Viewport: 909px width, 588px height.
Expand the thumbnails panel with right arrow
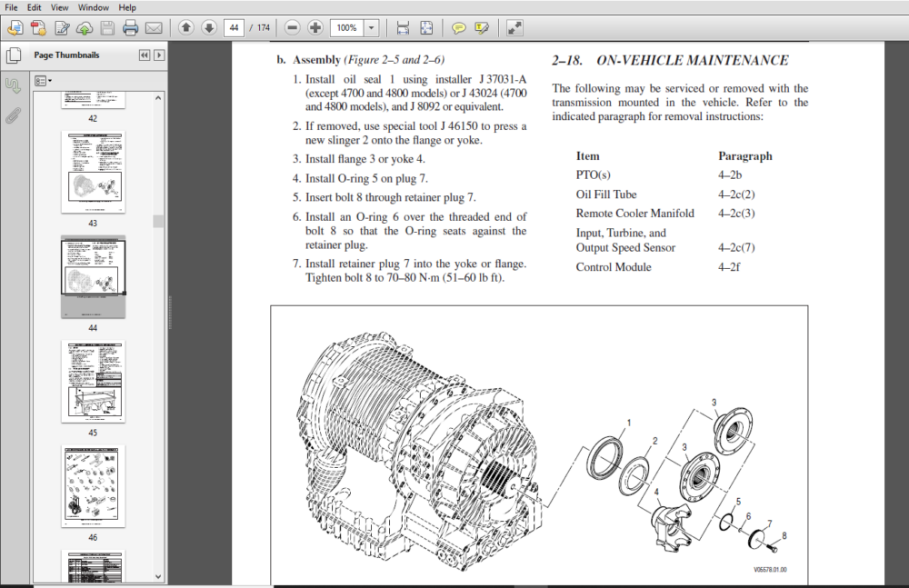tap(159, 55)
